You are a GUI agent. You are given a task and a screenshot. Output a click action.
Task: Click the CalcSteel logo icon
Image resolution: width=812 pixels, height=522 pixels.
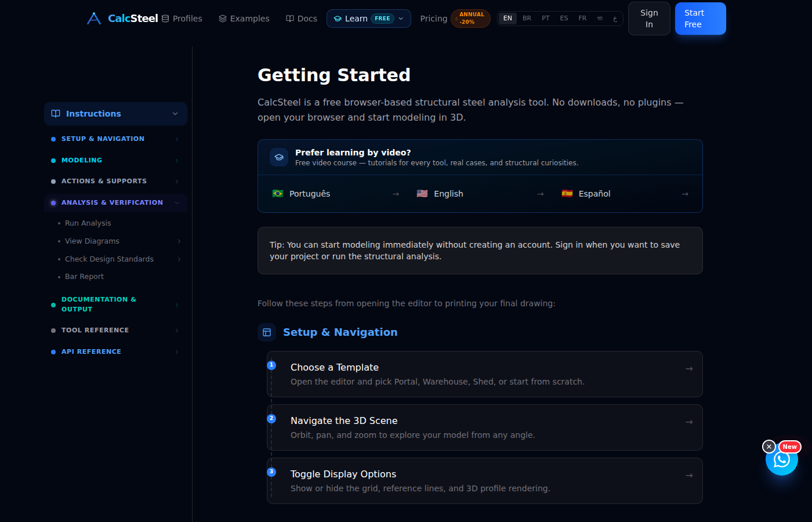click(x=94, y=19)
